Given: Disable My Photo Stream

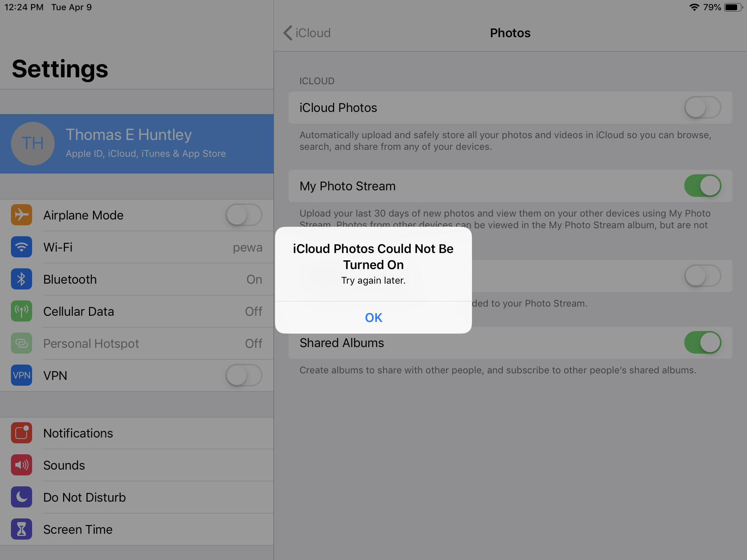Looking at the screenshot, I should (703, 186).
